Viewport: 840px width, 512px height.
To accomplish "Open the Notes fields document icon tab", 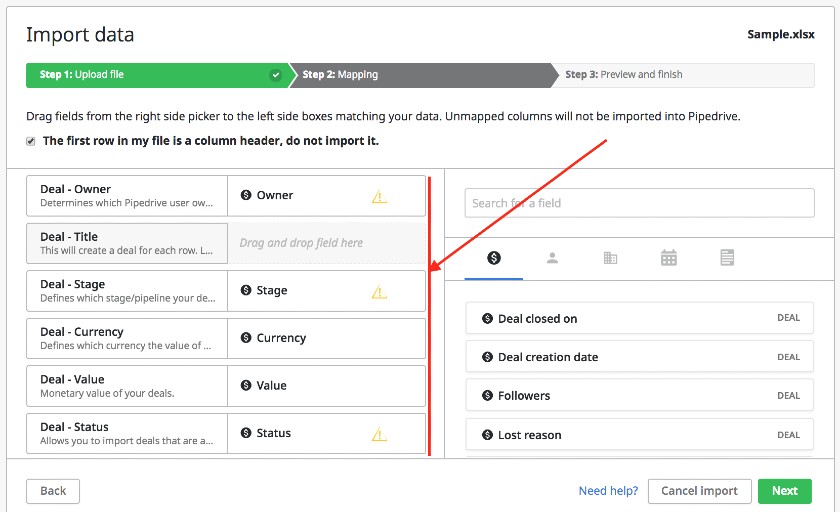I will (727, 258).
